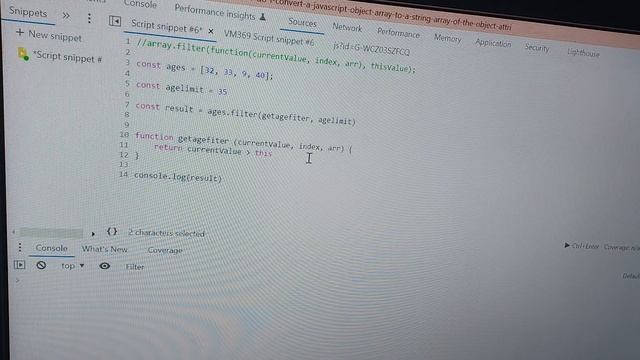
Task: Toggle the navigator sidebar panel icon
Action: click(115, 21)
